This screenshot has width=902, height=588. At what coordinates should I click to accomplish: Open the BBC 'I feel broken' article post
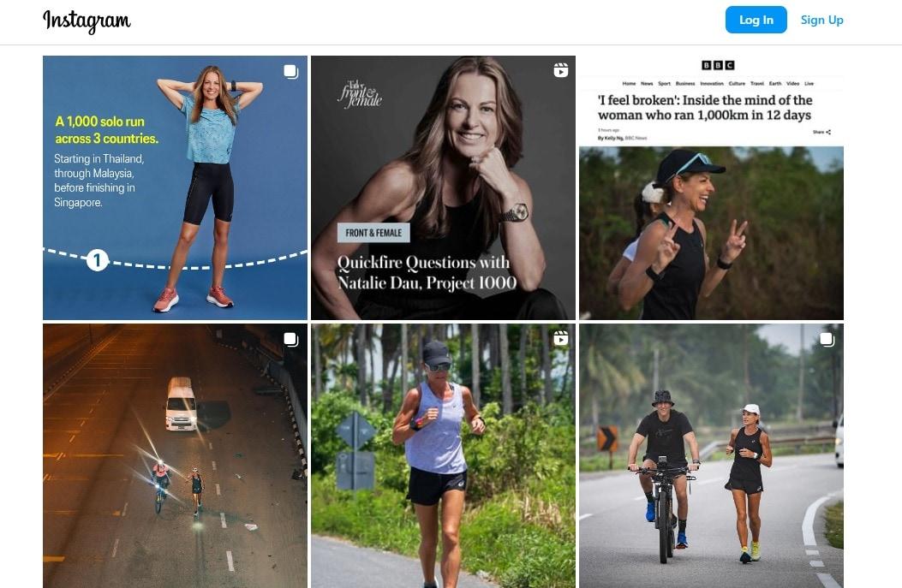tap(712, 188)
